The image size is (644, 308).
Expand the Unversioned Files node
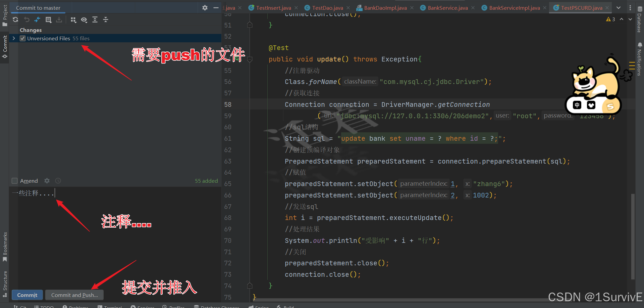point(14,38)
